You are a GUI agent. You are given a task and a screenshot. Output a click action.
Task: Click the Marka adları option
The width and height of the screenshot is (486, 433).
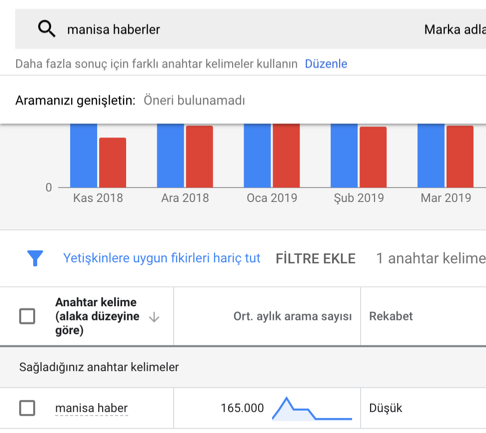[x=455, y=29]
